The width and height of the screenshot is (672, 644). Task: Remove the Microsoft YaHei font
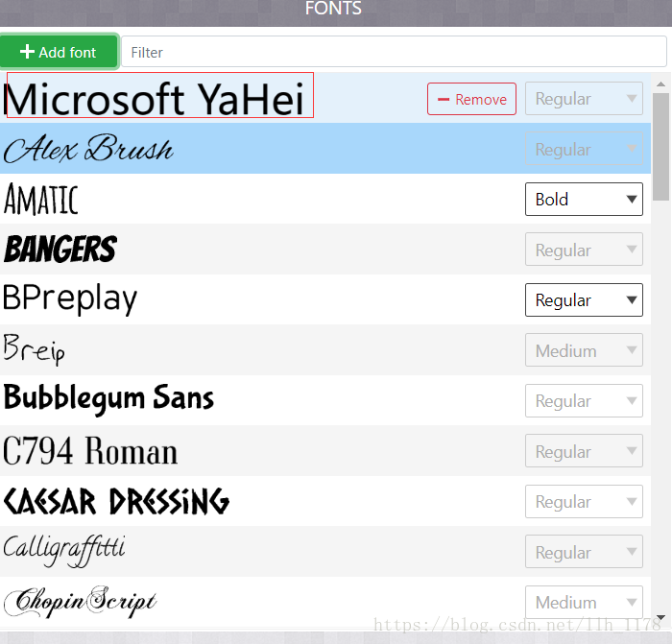471,99
